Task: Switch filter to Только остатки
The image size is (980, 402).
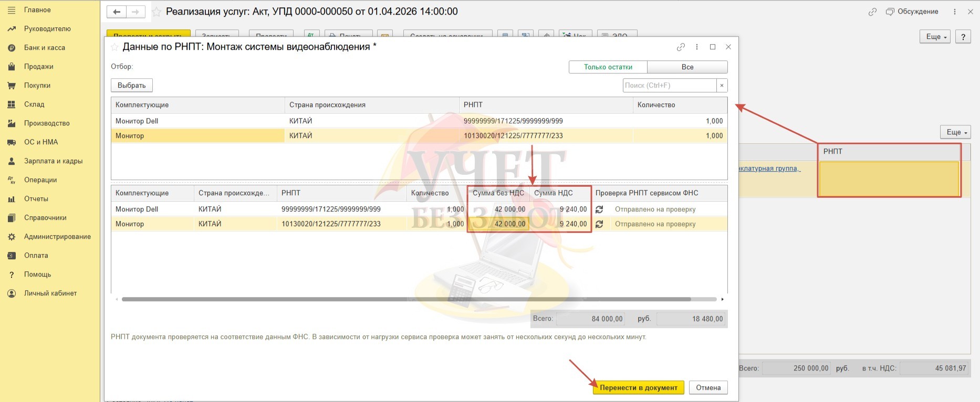Action: (608, 67)
